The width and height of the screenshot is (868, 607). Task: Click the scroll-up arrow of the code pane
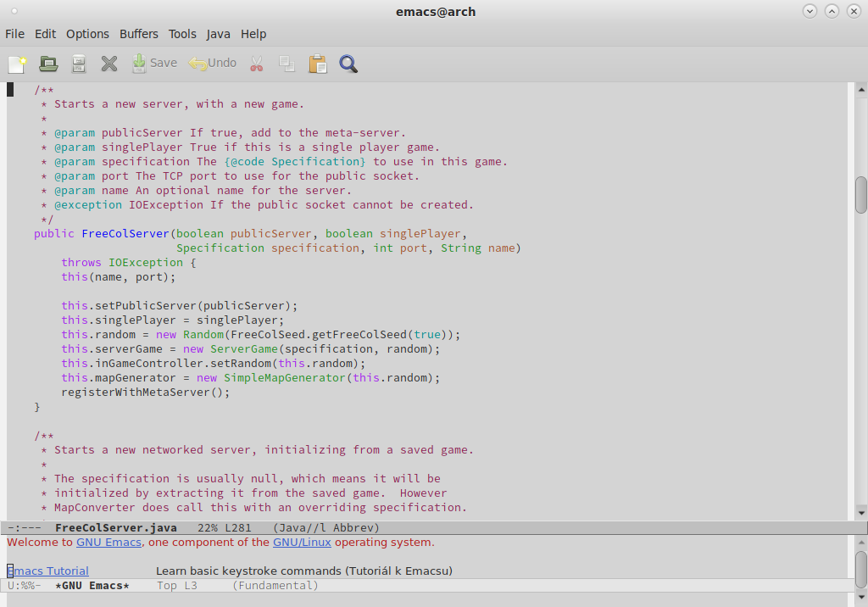pyautogui.click(x=860, y=89)
